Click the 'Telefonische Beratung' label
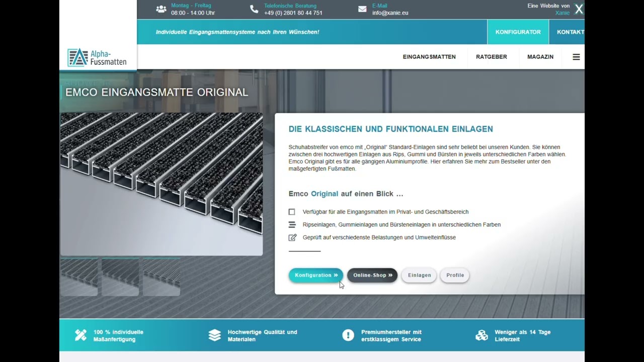The width and height of the screenshot is (644, 362). pyautogui.click(x=290, y=6)
